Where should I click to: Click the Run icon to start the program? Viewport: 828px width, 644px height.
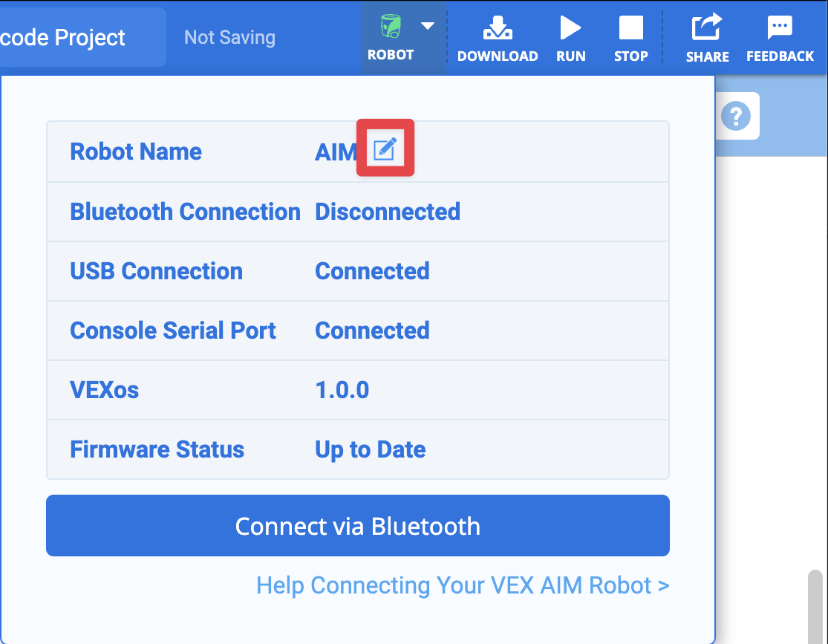(x=570, y=31)
